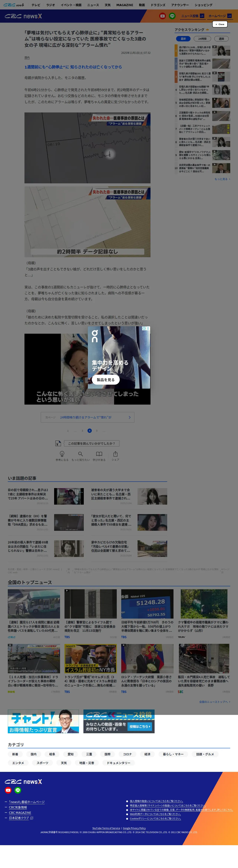Select the 愛知 category chip
The image size is (238, 868).
[71, 754]
